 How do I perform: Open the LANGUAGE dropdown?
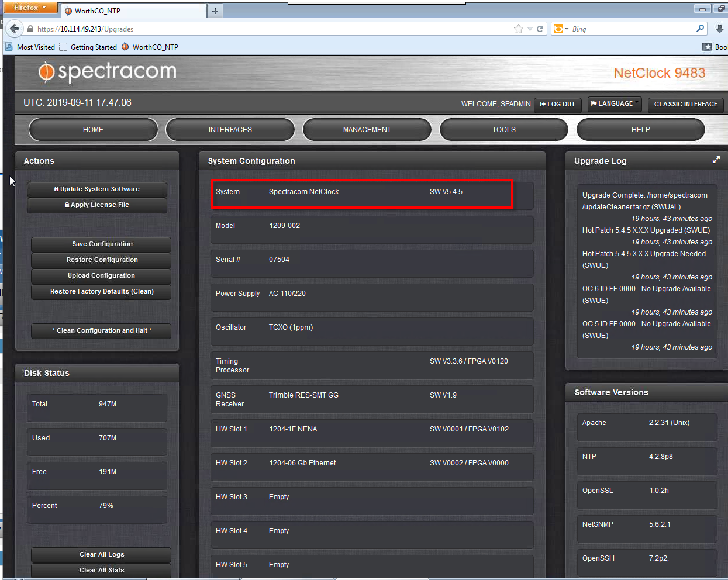click(x=614, y=103)
